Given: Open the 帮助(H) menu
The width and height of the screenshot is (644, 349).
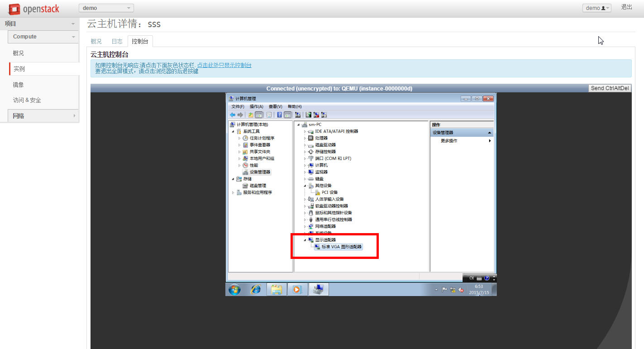Looking at the screenshot, I should tap(294, 106).
